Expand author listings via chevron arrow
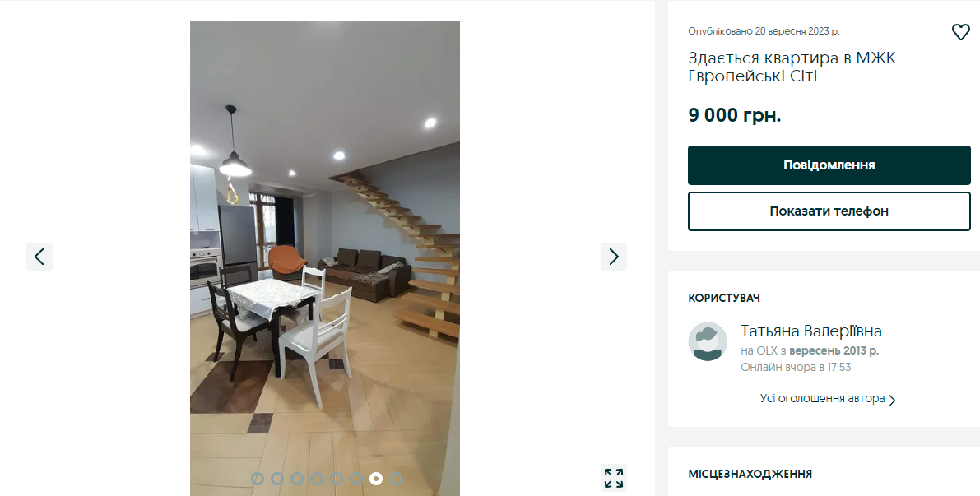The width and height of the screenshot is (980, 496). pyautogui.click(x=892, y=401)
